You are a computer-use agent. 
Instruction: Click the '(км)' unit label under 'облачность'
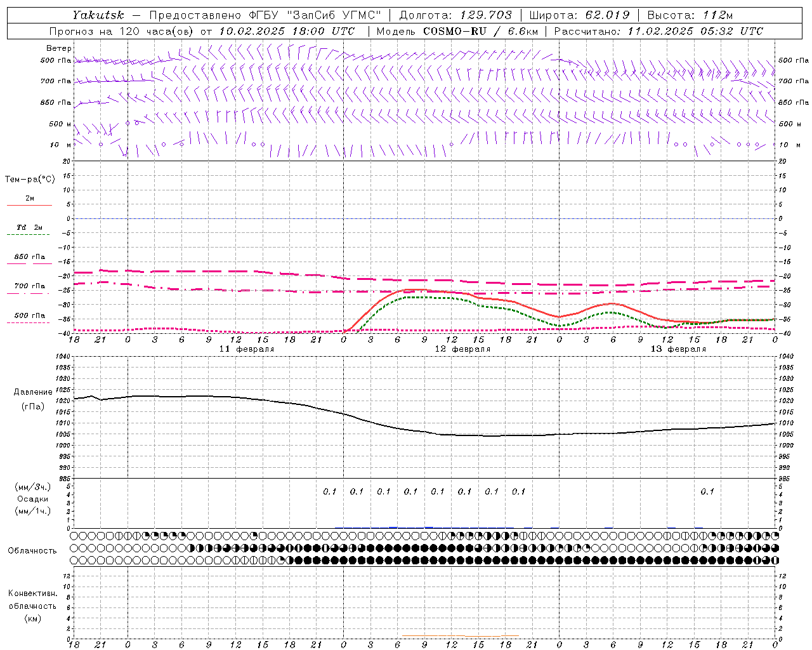[x=32, y=618]
